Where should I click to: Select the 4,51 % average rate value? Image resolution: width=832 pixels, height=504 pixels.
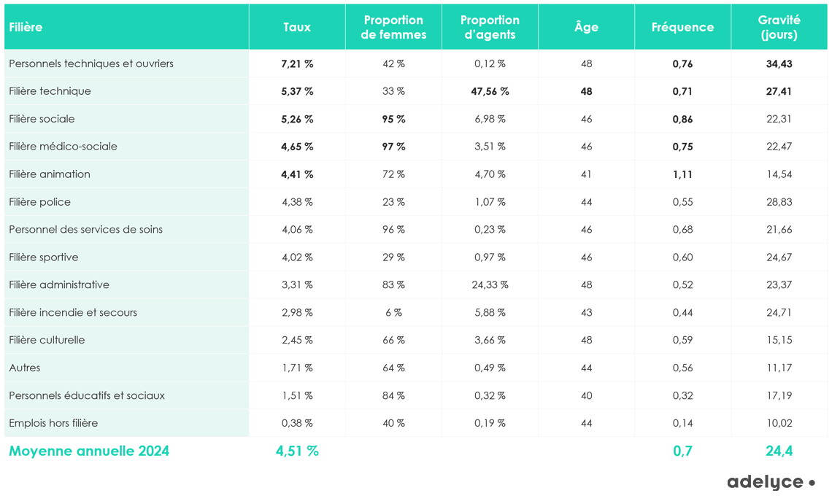click(x=297, y=451)
